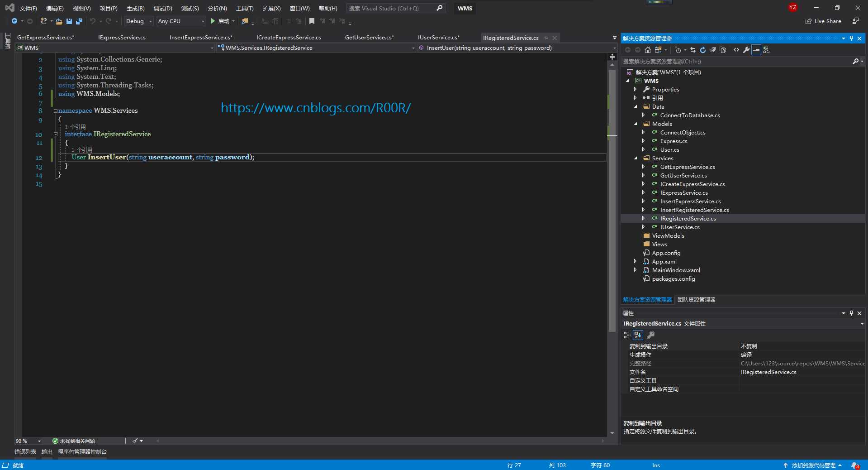Click the navigate backward arrow icon
868x470 pixels.
tap(14, 21)
